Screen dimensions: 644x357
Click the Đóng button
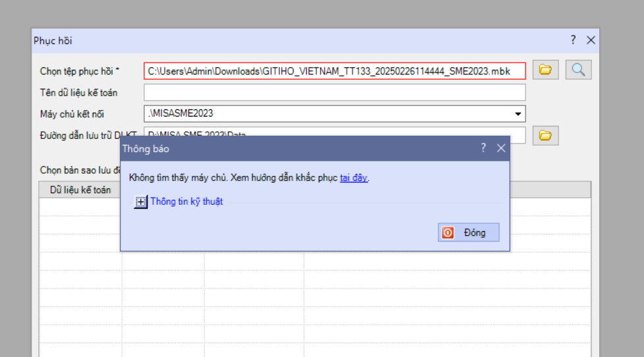pos(469,233)
